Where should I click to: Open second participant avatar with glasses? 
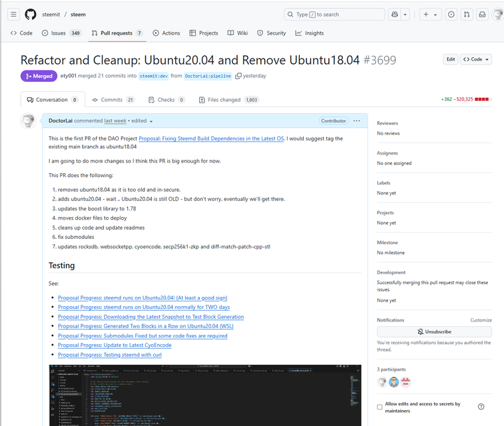click(x=393, y=382)
